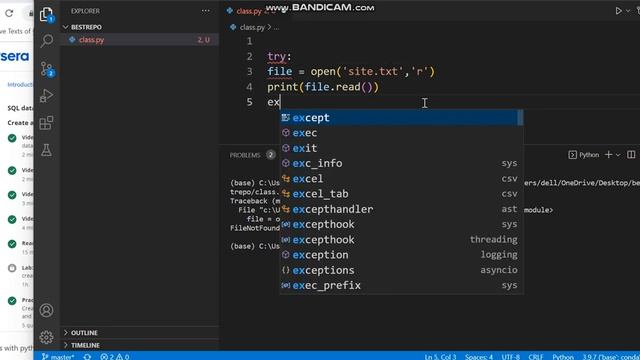
Task: Create a new terminal with plus icon
Action: (x=608, y=155)
